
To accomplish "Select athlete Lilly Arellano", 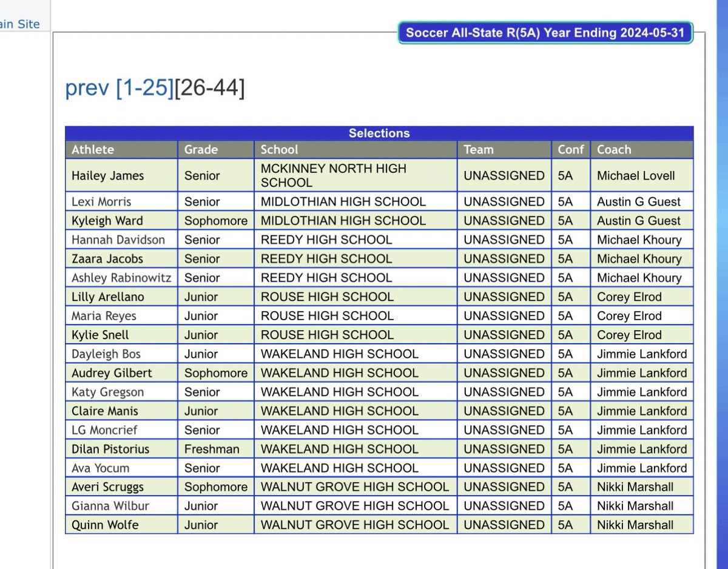I will pos(107,297).
